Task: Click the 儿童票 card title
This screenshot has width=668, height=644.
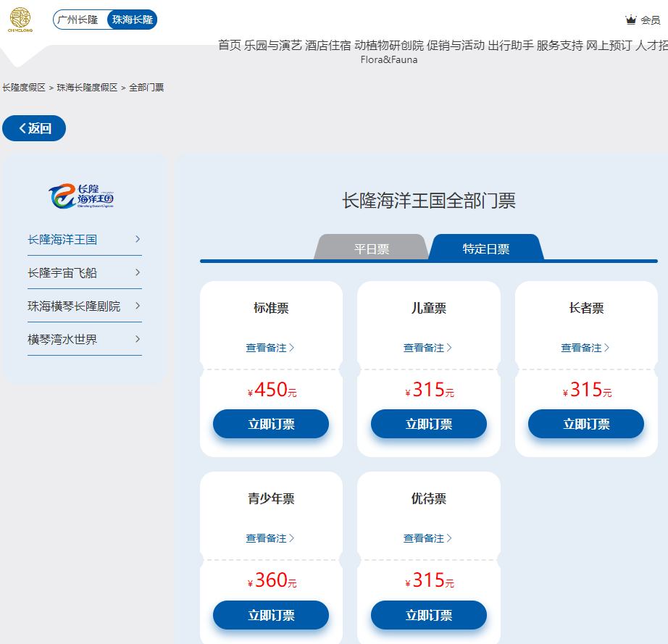Action: 429,308
